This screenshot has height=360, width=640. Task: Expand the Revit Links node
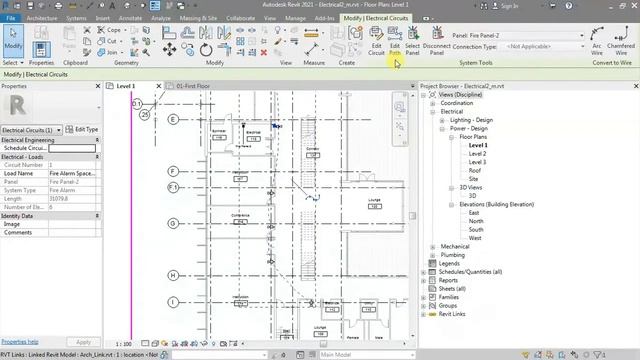point(423,314)
